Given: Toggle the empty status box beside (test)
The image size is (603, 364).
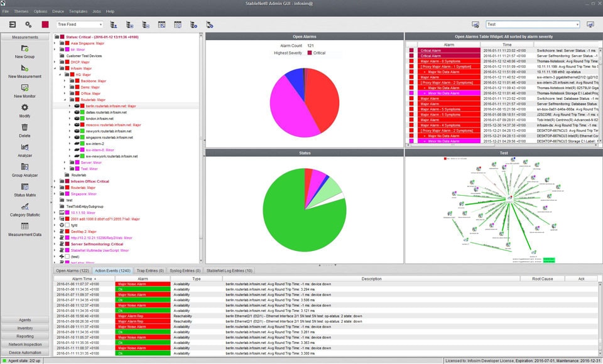Looking at the screenshot, I should [x=66, y=256].
